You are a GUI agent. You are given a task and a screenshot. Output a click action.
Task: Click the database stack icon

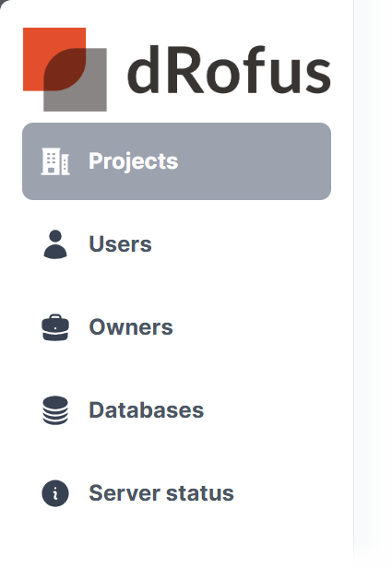55,410
